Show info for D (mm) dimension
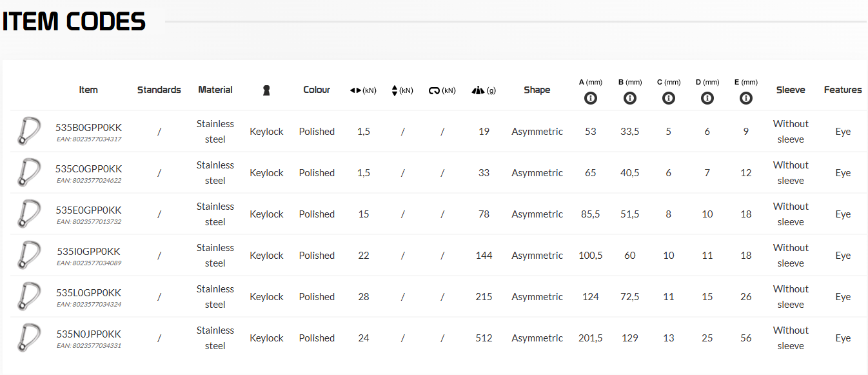 click(x=707, y=99)
